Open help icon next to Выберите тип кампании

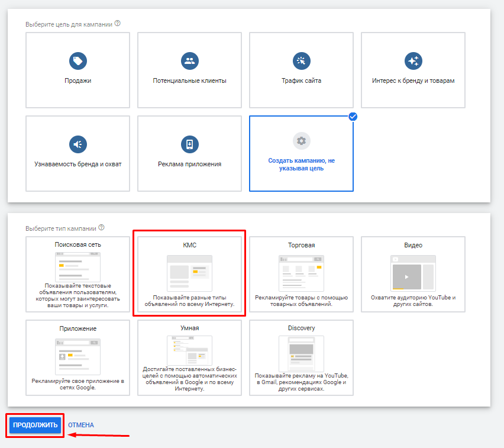[x=101, y=228]
